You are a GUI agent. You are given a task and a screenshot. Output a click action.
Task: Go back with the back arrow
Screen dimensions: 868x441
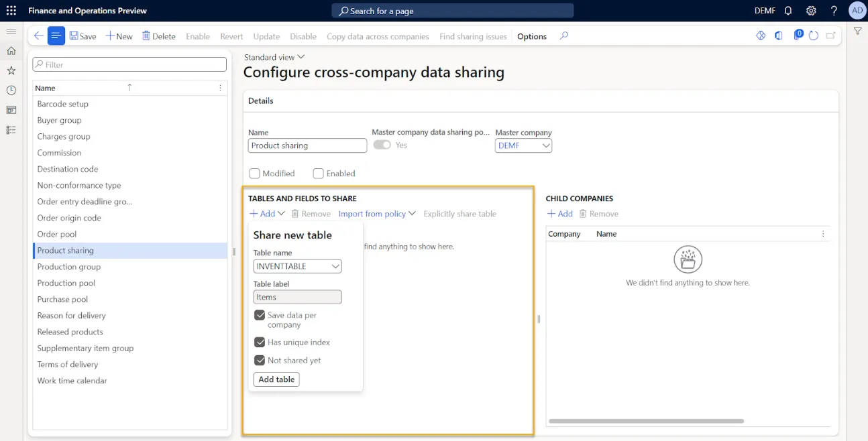[x=39, y=36]
